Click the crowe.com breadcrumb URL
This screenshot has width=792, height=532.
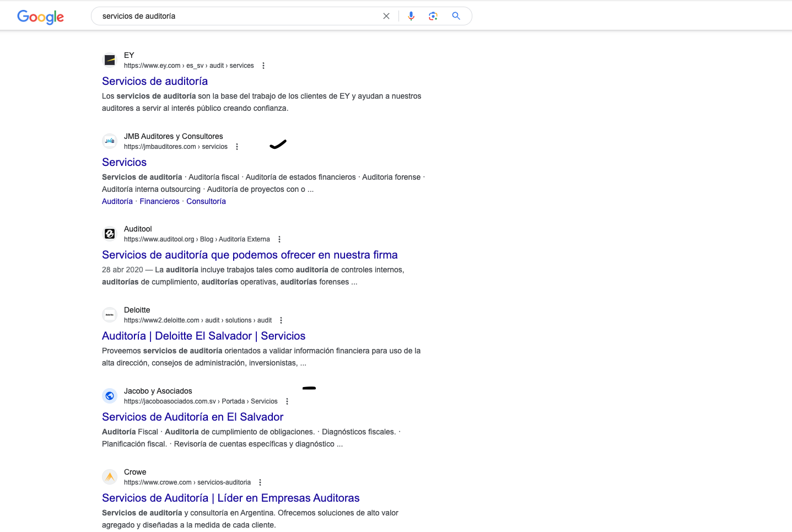point(187,482)
